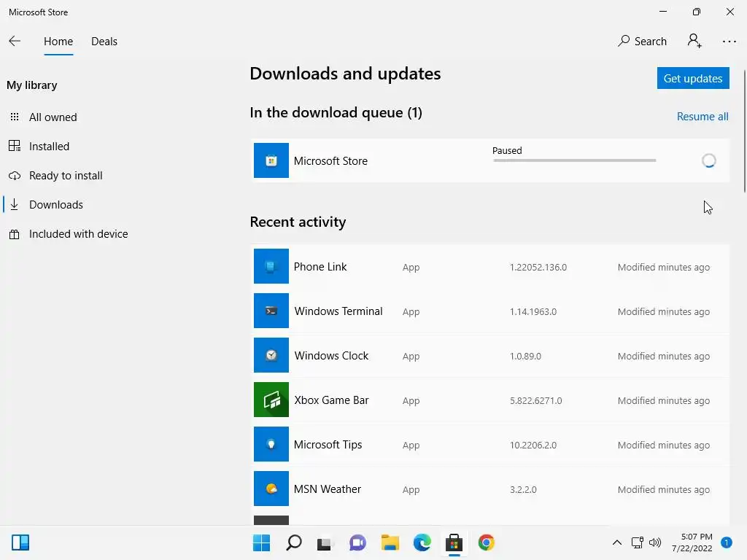Click version 1.14.1963.0 text

tap(533, 312)
